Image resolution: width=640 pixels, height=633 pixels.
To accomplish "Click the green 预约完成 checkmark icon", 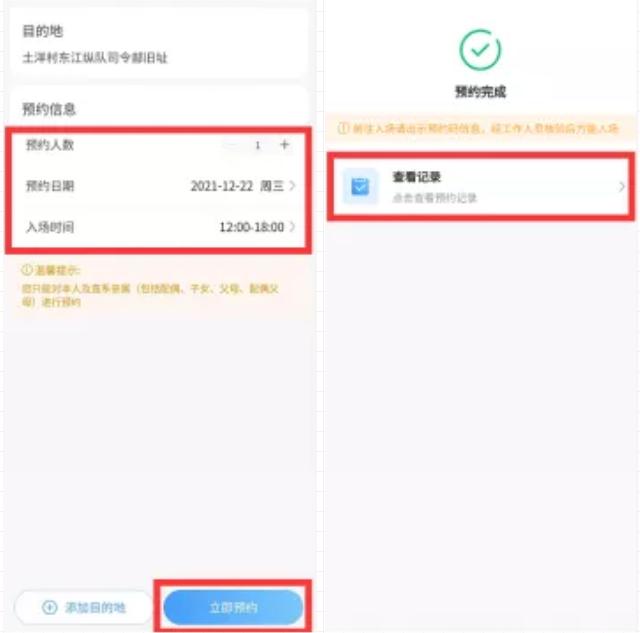I will pos(480,50).
